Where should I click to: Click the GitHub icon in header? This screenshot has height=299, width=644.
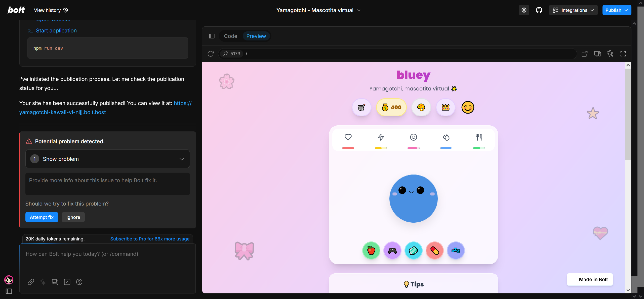click(x=539, y=10)
